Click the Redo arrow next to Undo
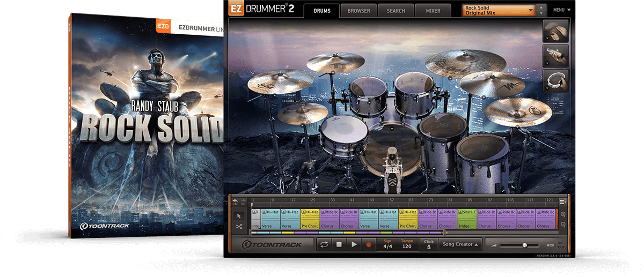This screenshot has width=644, height=277. (242, 201)
